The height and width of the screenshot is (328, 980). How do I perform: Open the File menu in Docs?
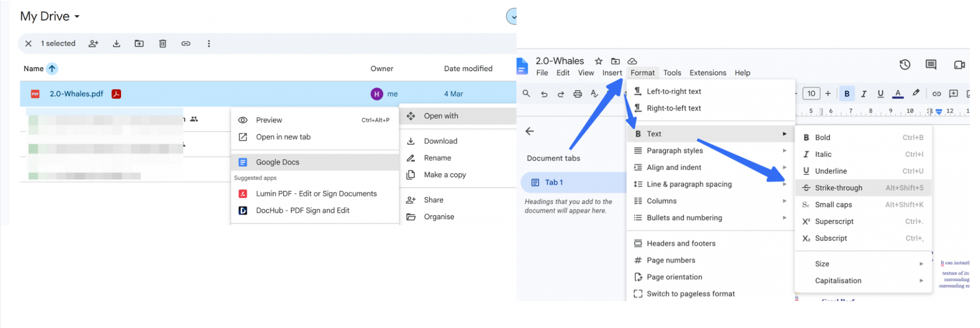click(x=542, y=73)
